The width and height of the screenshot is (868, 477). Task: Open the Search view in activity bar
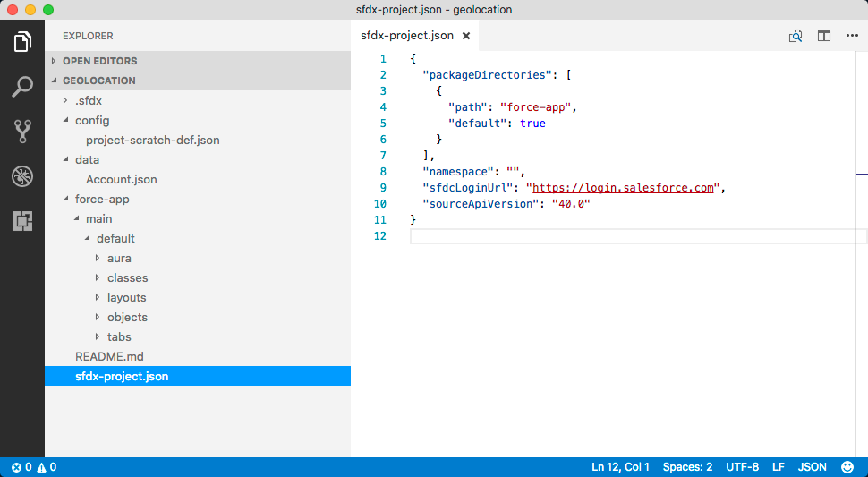pyautogui.click(x=22, y=87)
